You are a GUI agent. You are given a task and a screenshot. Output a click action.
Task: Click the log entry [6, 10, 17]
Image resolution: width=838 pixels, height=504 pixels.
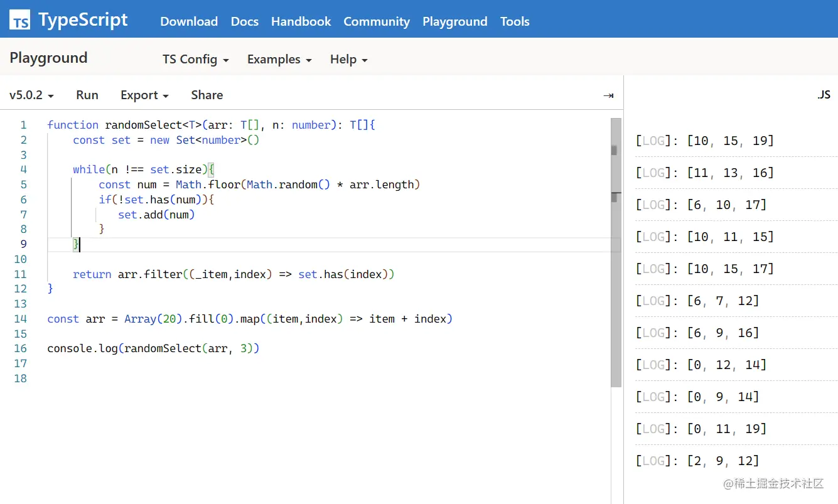pyautogui.click(x=701, y=205)
